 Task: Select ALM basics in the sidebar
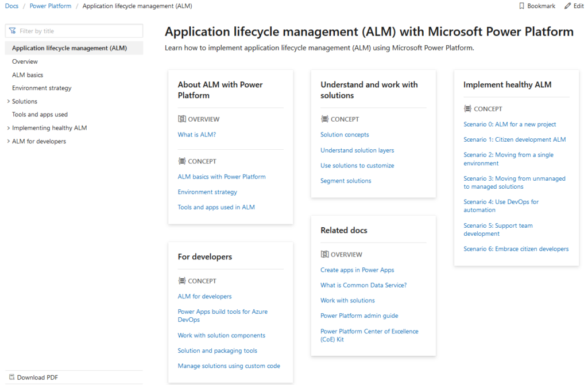[x=28, y=75]
